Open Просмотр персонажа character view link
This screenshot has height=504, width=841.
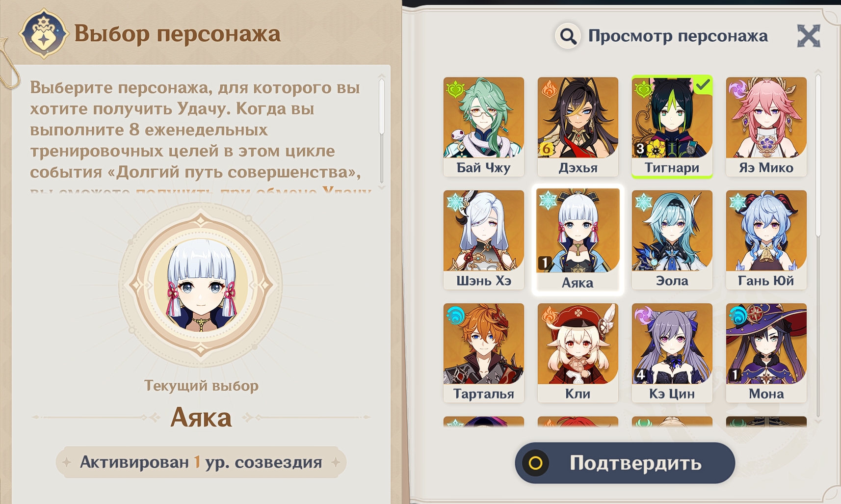pos(678,36)
